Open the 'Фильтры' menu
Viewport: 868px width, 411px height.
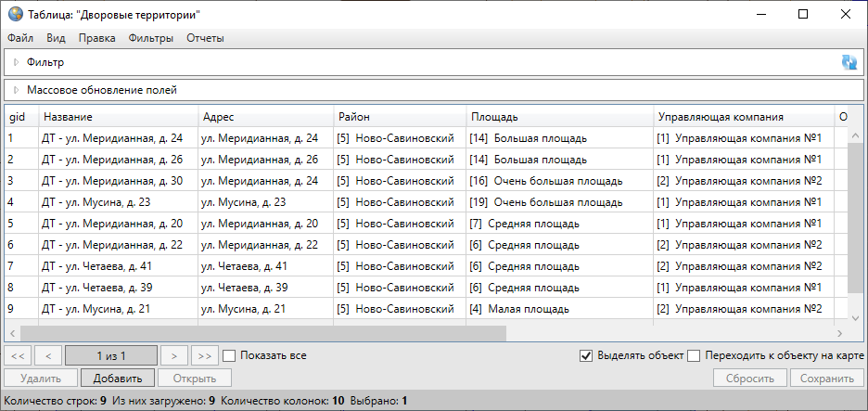(151, 38)
